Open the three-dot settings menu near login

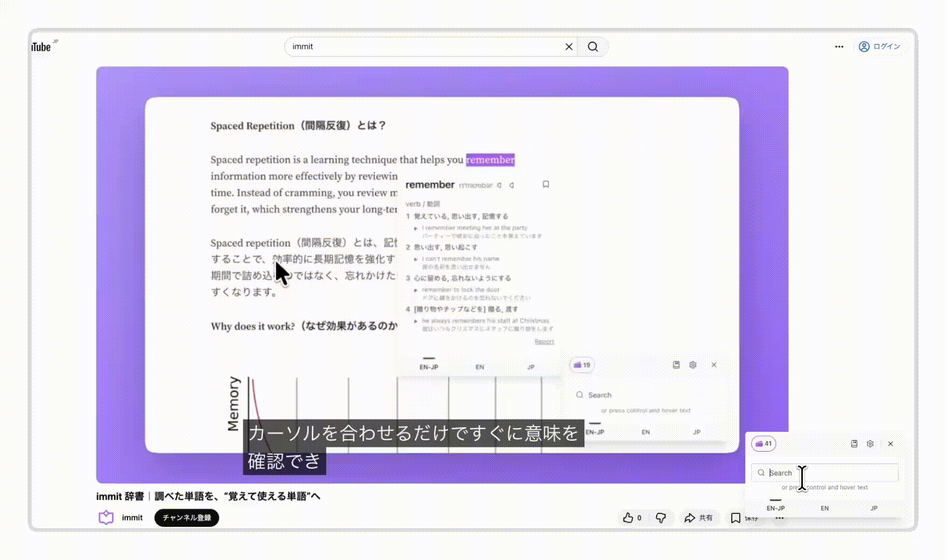point(839,47)
